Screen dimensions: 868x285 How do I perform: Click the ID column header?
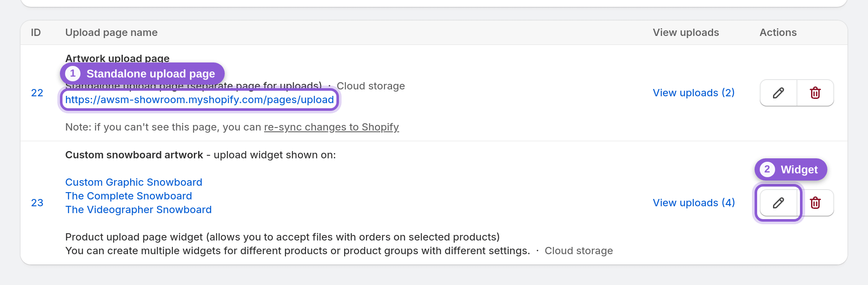pyautogui.click(x=36, y=33)
